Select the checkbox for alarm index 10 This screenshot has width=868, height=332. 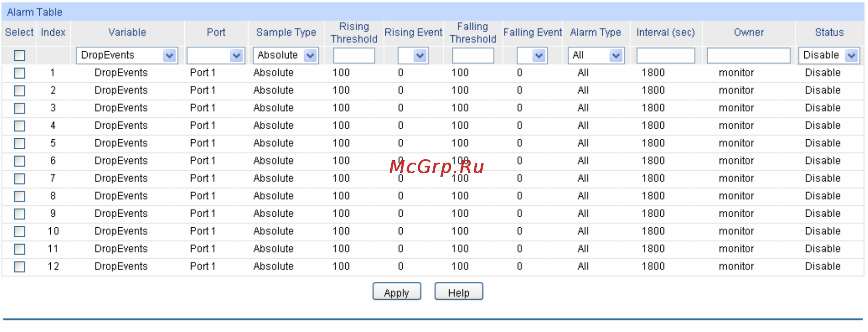pos(20,232)
